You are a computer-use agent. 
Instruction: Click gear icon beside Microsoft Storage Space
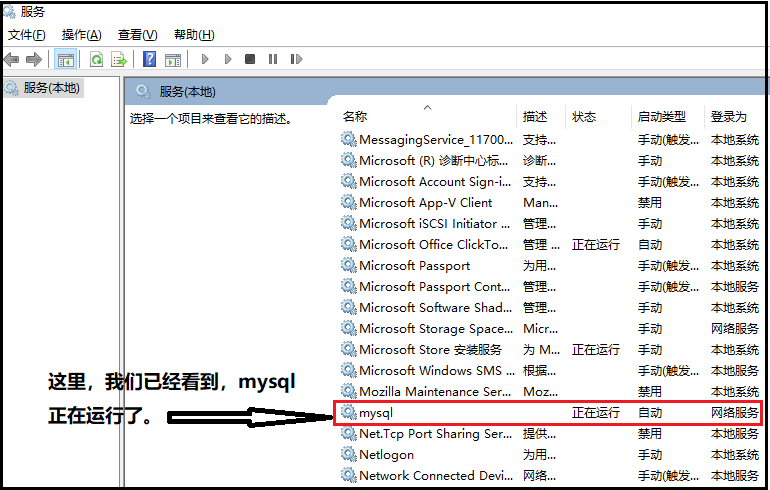click(x=349, y=328)
